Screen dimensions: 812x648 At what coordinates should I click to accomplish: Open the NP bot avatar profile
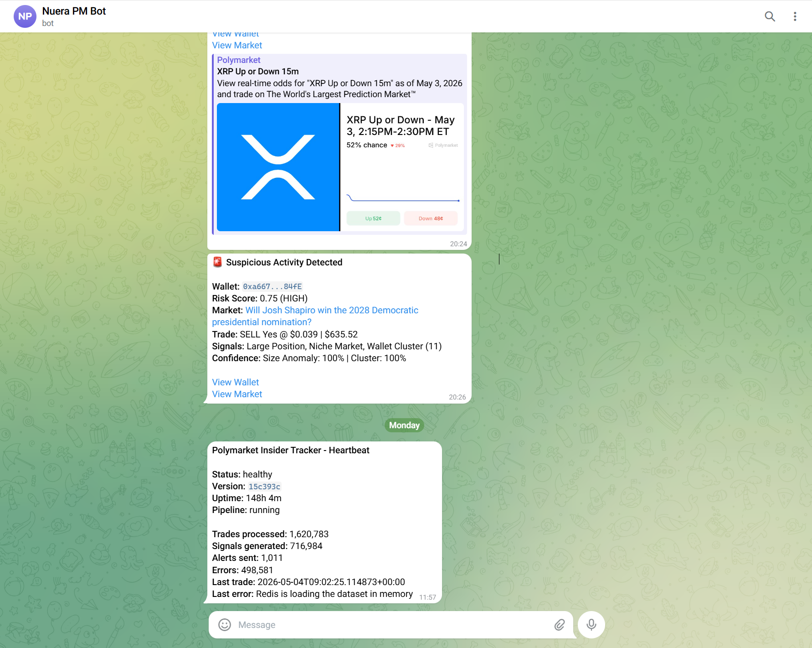[x=25, y=16]
